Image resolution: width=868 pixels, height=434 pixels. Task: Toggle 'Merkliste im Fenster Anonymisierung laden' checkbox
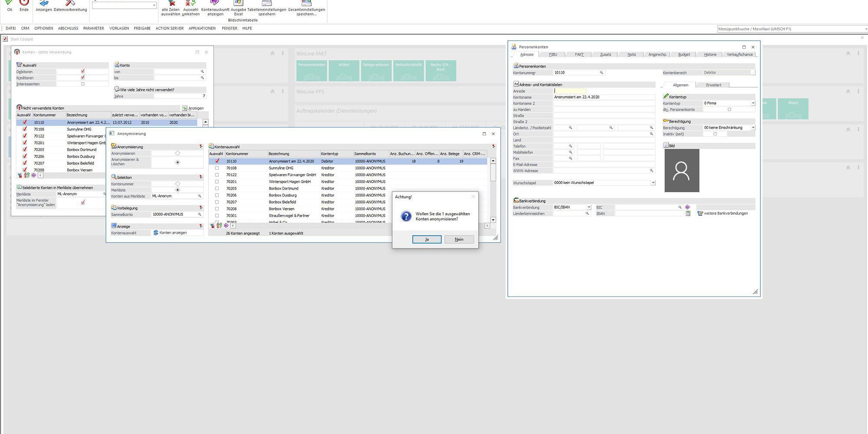pyautogui.click(x=83, y=202)
